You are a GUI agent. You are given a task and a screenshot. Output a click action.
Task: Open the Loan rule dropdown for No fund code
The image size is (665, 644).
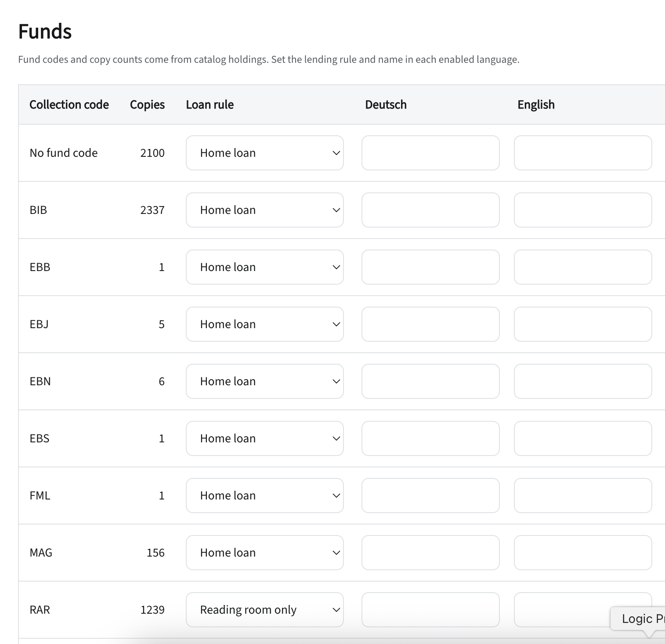[265, 153]
